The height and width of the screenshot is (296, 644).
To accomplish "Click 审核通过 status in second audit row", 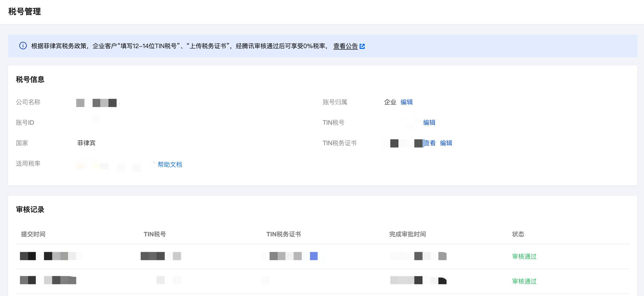I will tap(524, 281).
